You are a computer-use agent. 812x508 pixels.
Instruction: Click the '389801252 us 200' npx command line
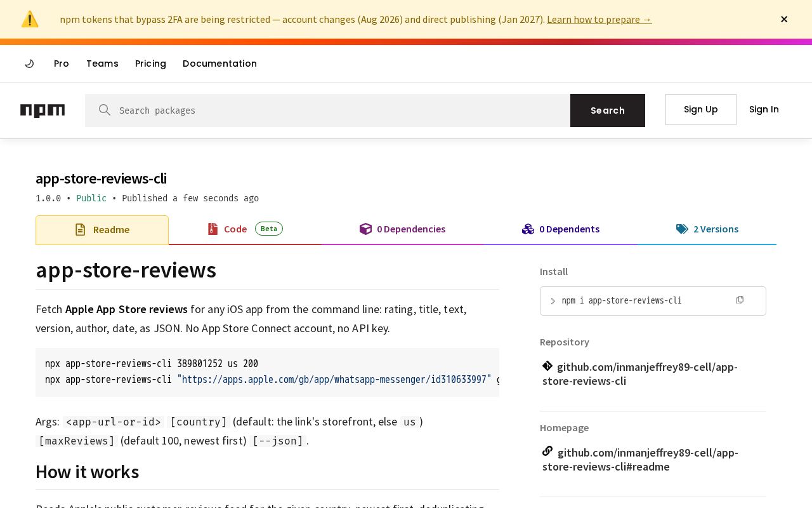pos(152,364)
